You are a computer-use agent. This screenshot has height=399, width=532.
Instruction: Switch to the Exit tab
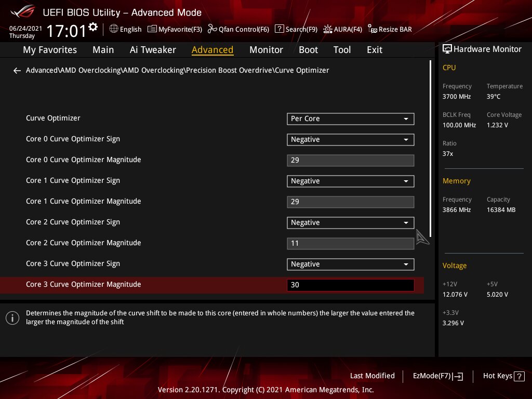pyautogui.click(x=375, y=50)
